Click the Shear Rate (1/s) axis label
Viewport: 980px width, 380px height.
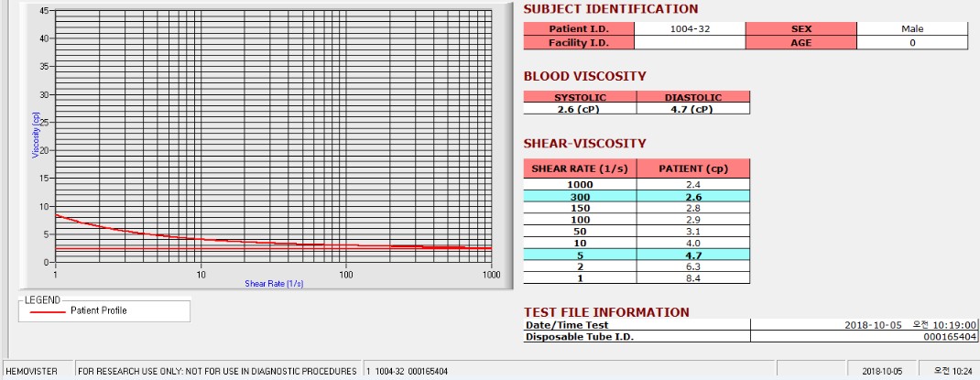click(x=274, y=284)
